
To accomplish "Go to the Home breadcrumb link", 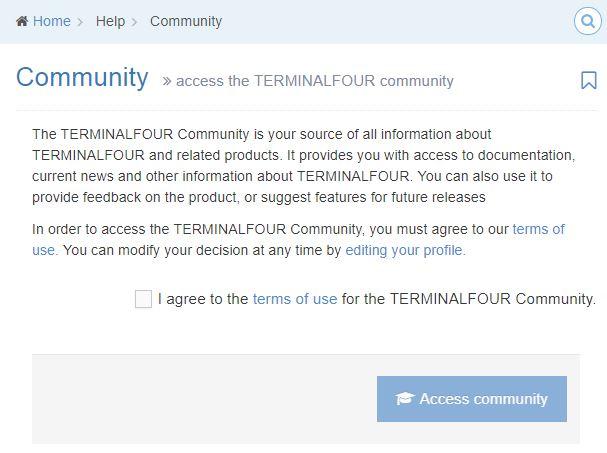I will click(x=52, y=21).
